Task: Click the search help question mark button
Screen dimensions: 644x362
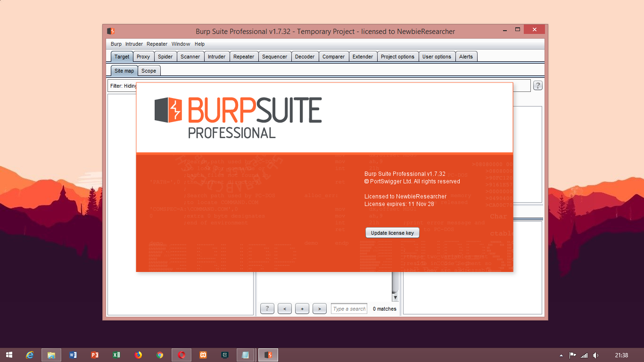Action: tap(267, 309)
